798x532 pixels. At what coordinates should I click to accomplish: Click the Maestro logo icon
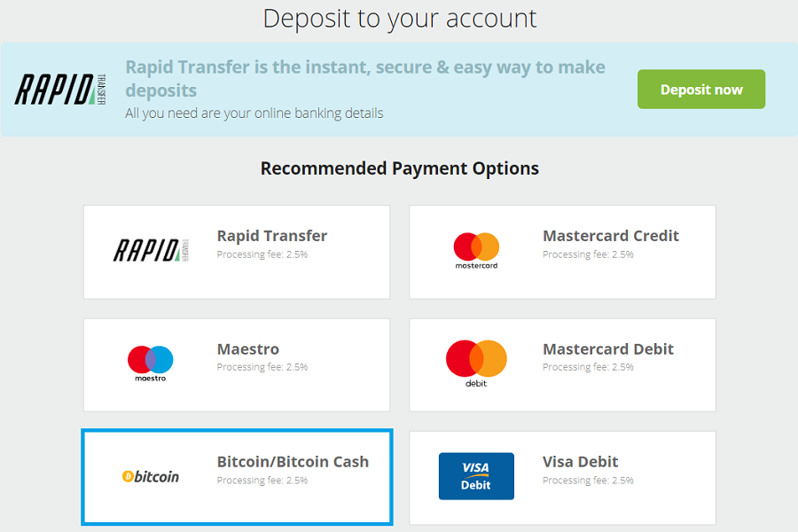click(151, 364)
